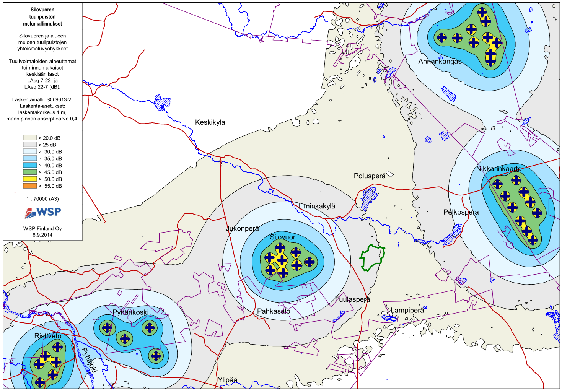The height and width of the screenshot is (392, 562).
Task: Click the Silovuori wind farm label
Action: point(283,237)
